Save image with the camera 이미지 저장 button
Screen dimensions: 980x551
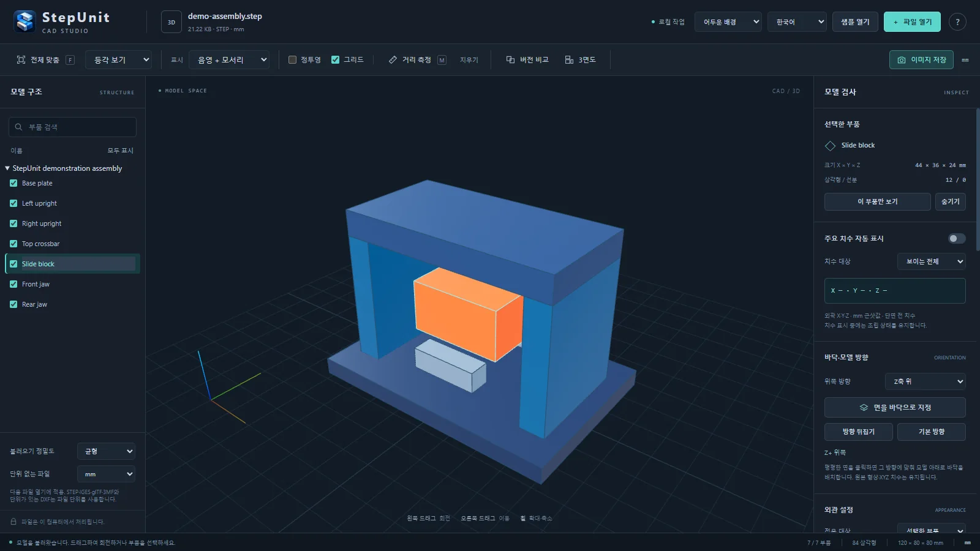pyautogui.click(x=921, y=59)
